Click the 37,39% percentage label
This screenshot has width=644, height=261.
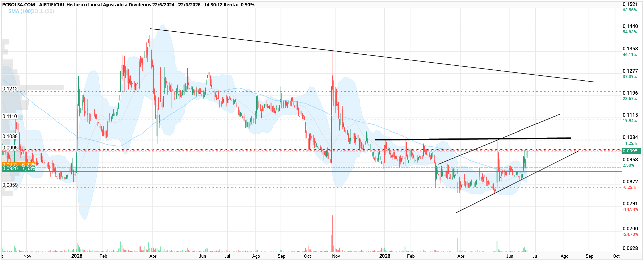(x=630, y=77)
